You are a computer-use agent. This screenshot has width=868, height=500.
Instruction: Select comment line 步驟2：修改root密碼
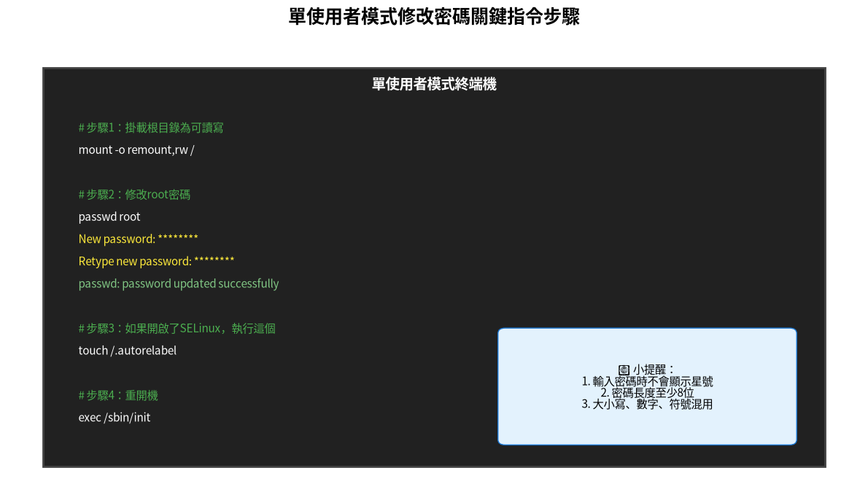(134, 195)
